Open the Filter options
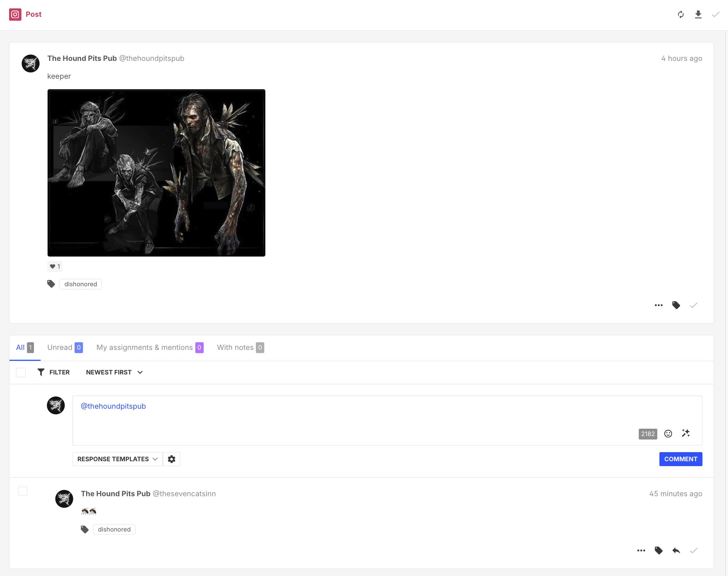The width and height of the screenshot is (728, 576). click(x=54, y=372)
